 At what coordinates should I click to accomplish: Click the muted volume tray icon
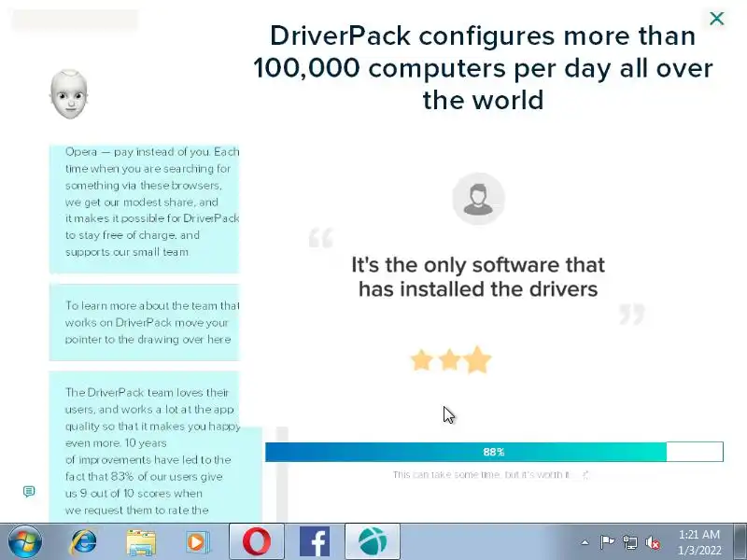tap(652, 542)
